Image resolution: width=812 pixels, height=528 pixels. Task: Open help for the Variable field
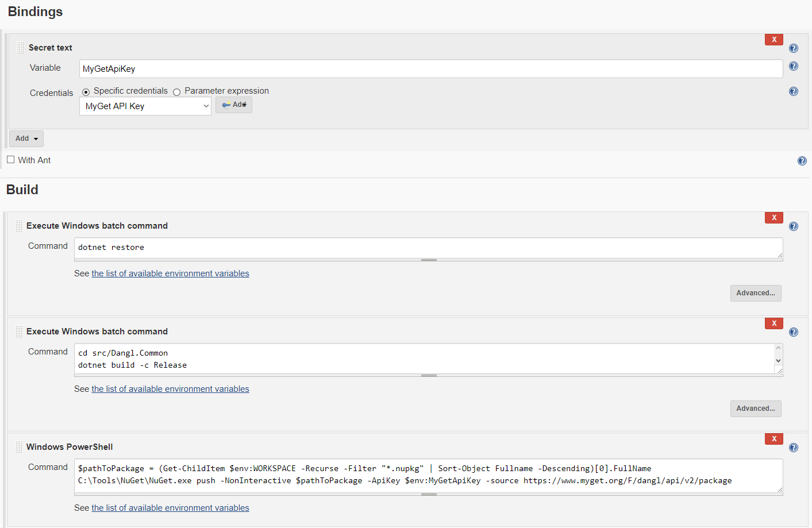pos(794,66)
